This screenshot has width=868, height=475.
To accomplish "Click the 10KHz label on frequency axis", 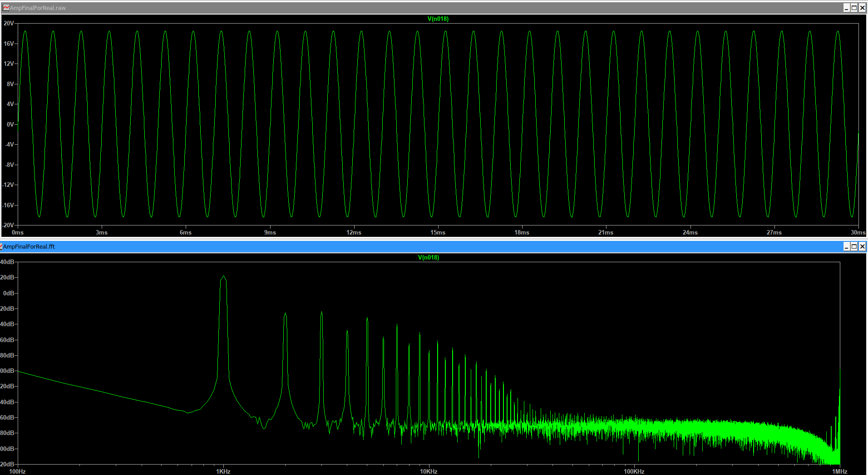I will pos(428,471).
